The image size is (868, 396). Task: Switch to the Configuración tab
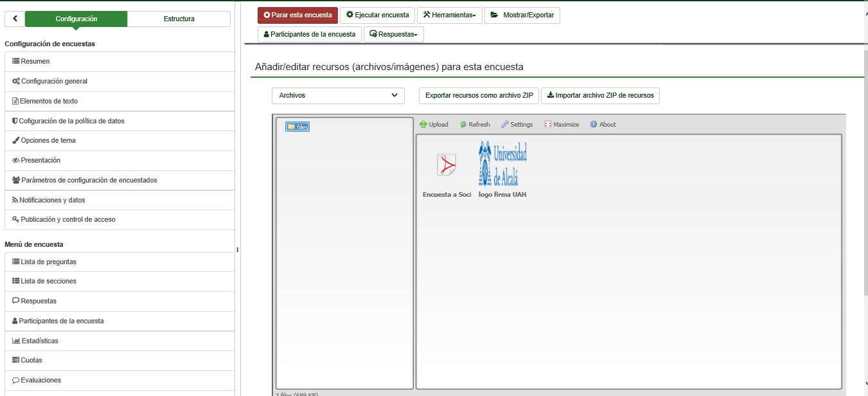pyautogui.click(x=76, y=19)
